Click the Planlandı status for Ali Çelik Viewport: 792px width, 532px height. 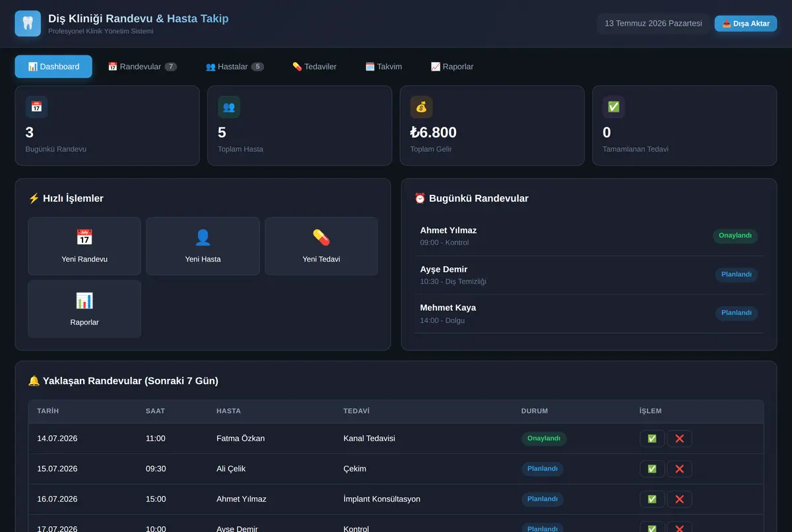click(x=543, y=469)
